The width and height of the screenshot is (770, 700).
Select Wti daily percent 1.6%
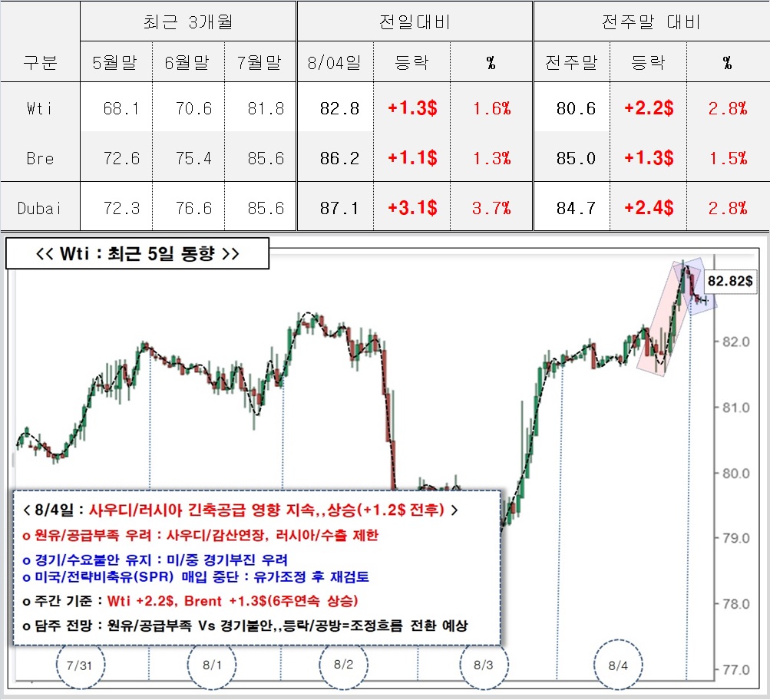pos(492,108)
